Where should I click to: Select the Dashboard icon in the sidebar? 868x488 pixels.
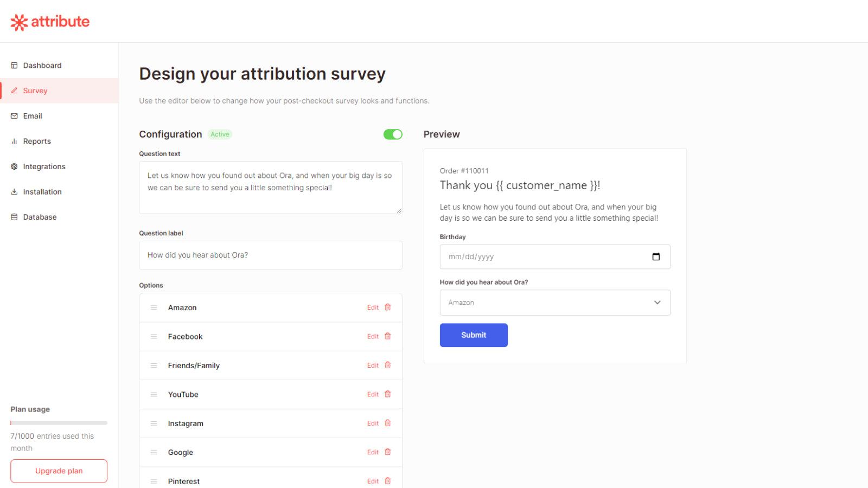point(14,65)
